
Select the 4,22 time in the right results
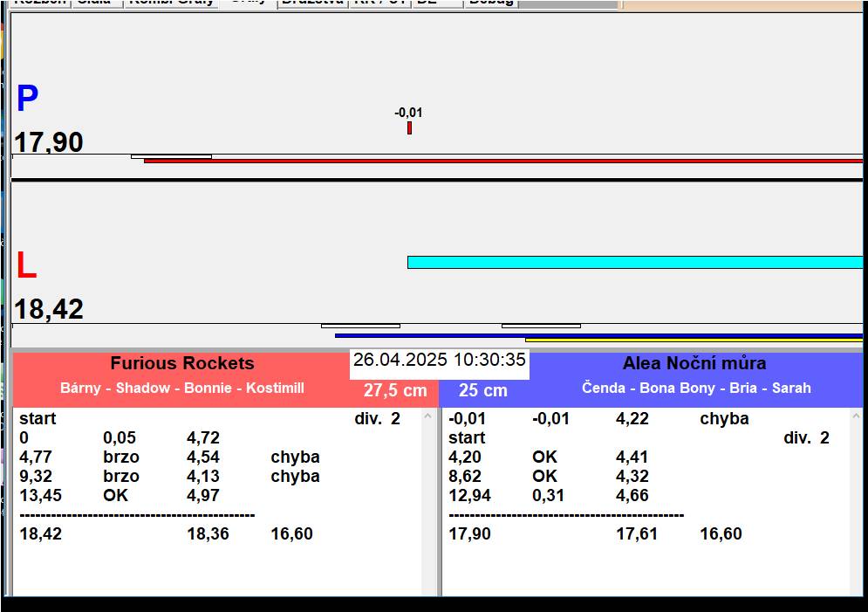tap(632, 419)
